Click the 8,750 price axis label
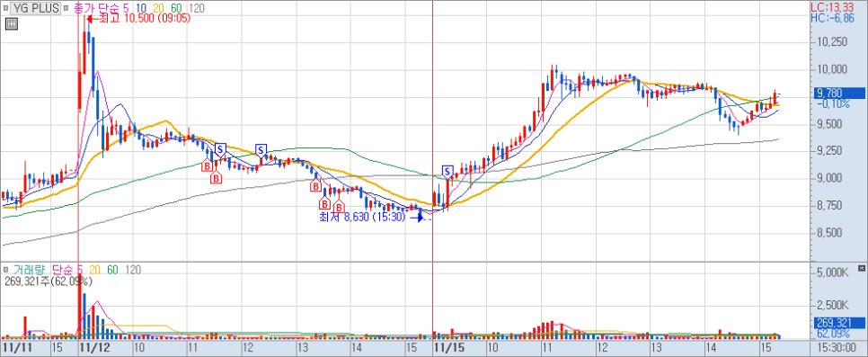Image resolution: width=868 pixels, height=357 pixels. (829, 205)
